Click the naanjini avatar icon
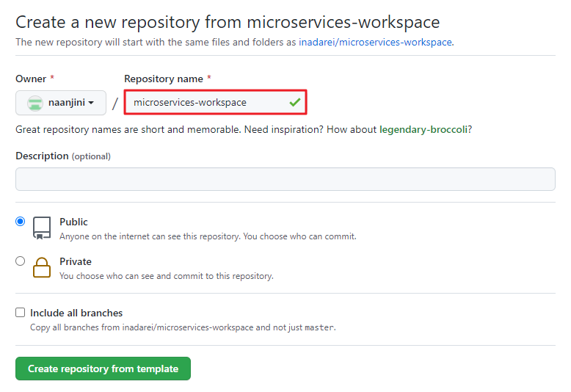This screenshot has width=571, height=392. click(35, 103)
